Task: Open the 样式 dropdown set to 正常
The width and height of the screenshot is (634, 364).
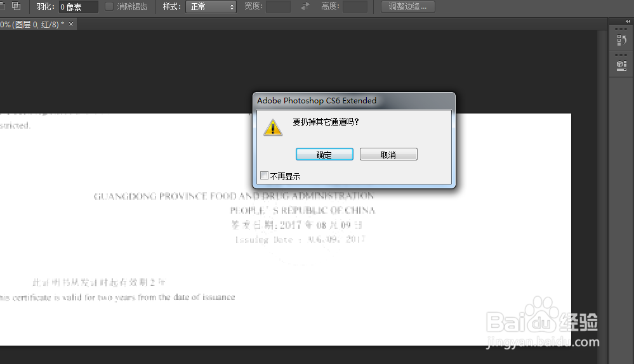Action: tap(211, 6)
